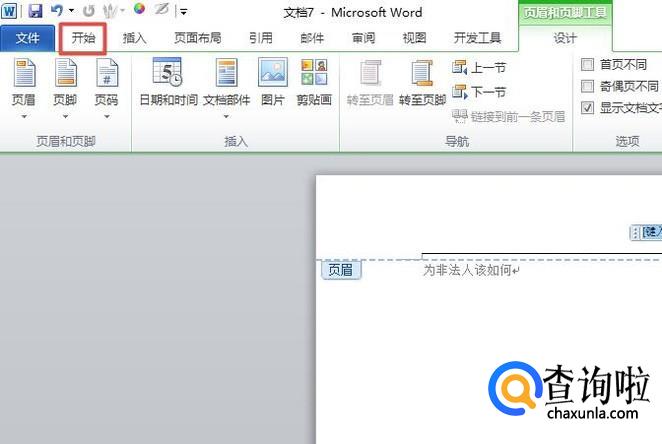
Task: Switch to the 邮件 (Mailings) tab
Action: point(312,38)
